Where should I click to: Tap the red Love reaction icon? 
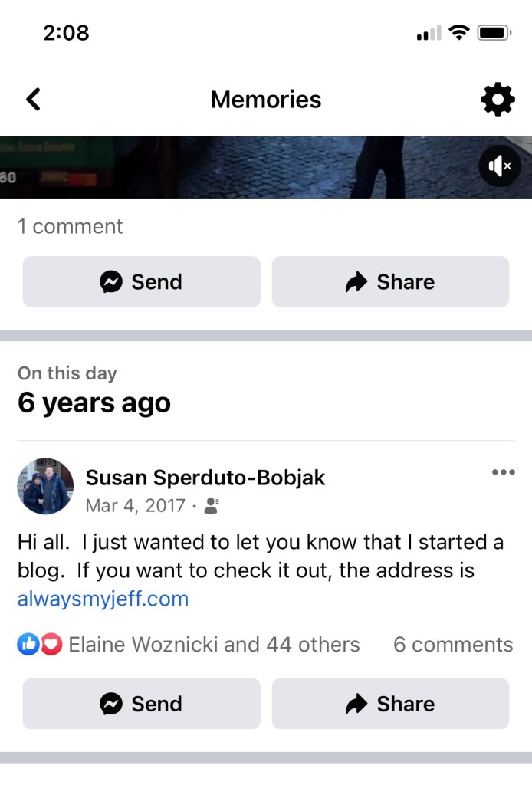coord(51,645)
